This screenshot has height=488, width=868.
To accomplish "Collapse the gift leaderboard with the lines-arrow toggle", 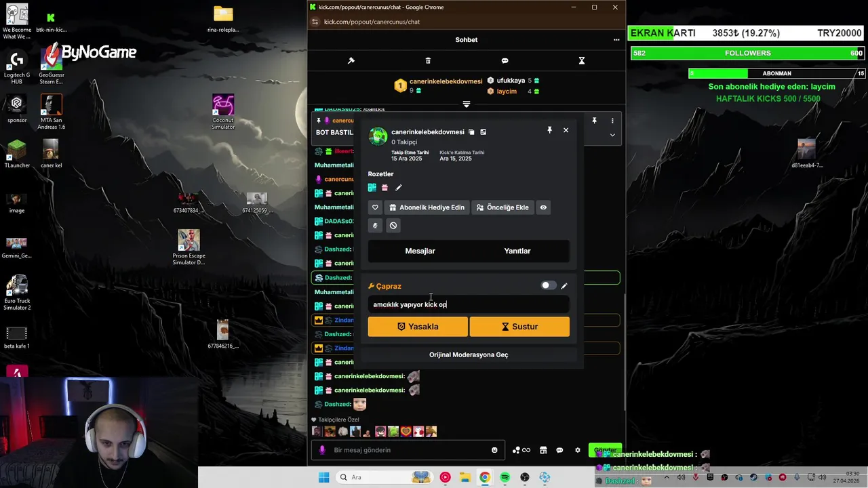I will pyautogui.click(x=466, y=104).
